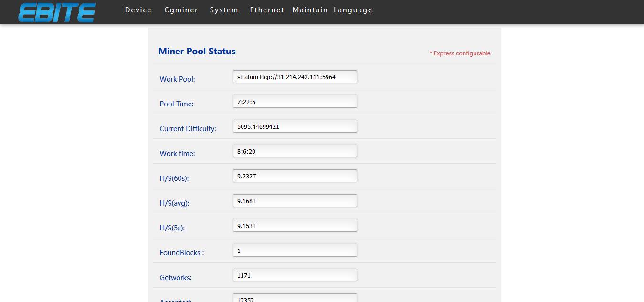Focus the Work time field
The width and height of the screenshot is (644, 302).
pos(295,151)
